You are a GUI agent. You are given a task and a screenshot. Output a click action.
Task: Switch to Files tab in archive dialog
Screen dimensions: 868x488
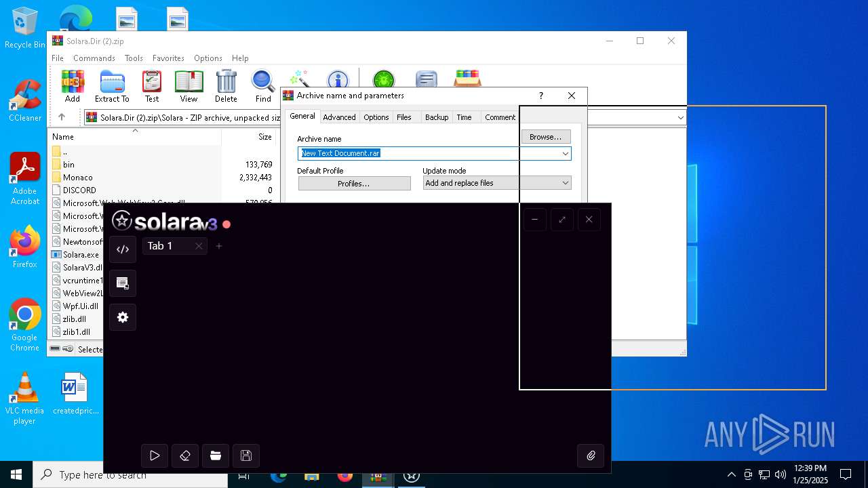coord(404,117)
